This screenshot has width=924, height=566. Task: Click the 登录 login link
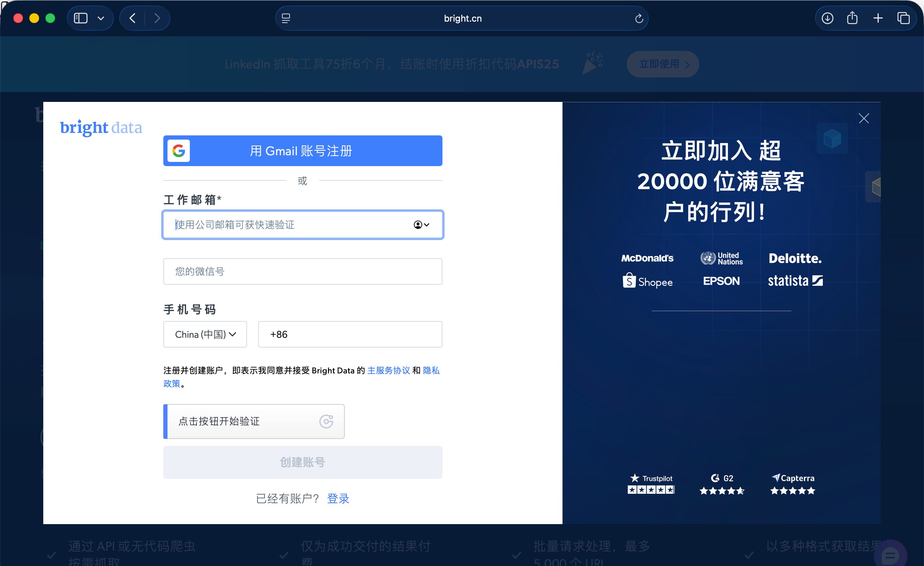338,499
